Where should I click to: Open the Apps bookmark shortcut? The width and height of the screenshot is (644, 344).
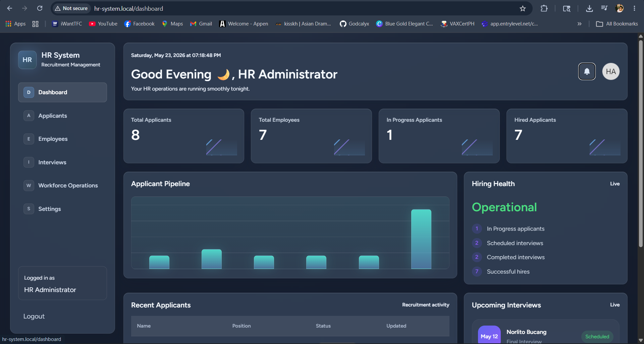[16, 24]
